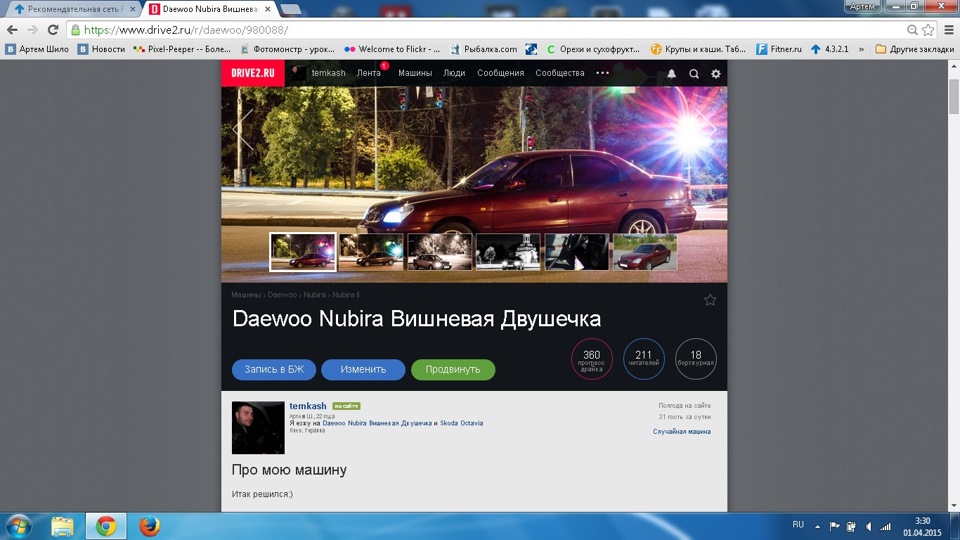Open the Windows Start menu
The width and height of the screenshot is (960, 540).
point(18,526)
